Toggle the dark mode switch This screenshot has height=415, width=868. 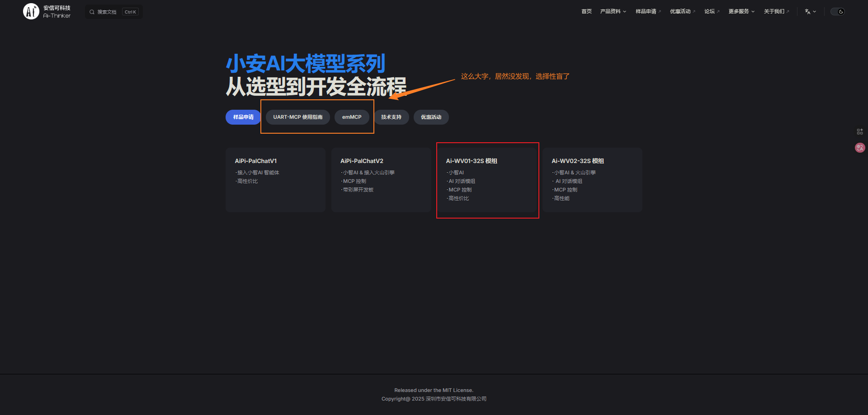click(837, 12)
